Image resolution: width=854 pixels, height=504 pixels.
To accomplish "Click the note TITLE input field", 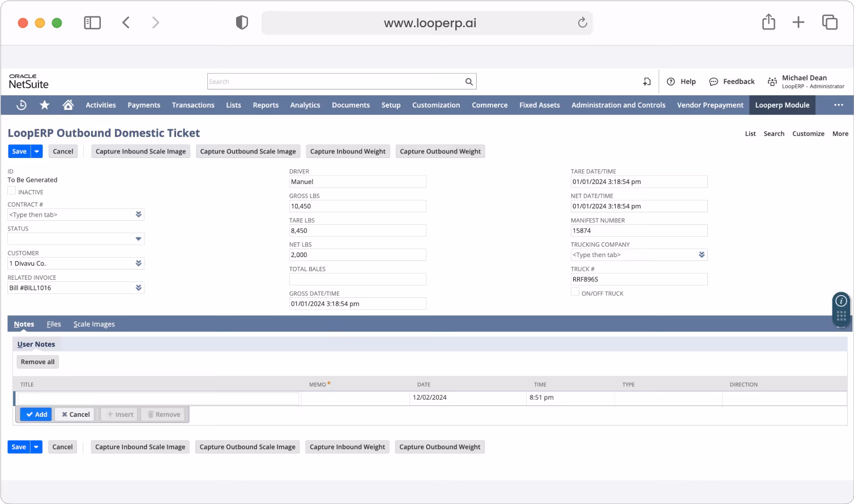I will (x=158, y=398).
